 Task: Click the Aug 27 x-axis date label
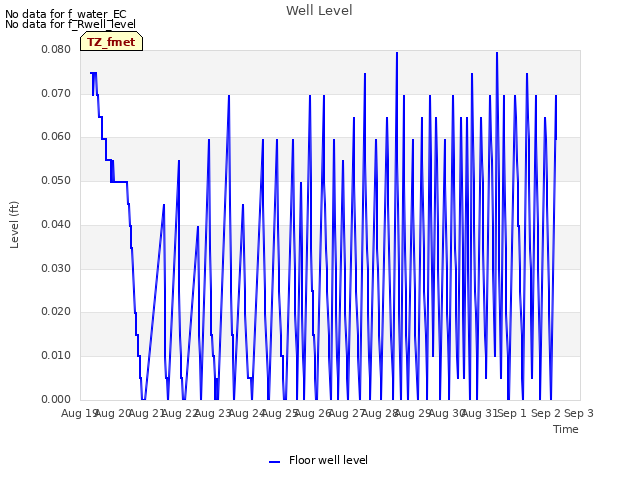point(347,413)
